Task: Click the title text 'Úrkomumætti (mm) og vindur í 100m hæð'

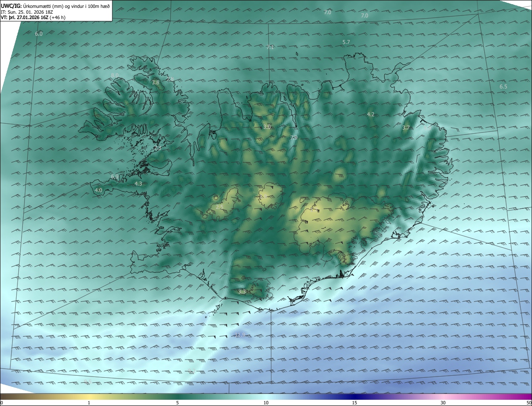Action: [66, 6]
